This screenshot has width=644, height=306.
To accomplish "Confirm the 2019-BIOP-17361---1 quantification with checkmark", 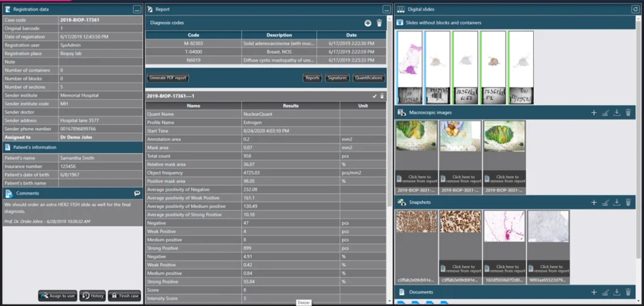I will pyautogui.click(x=374, y=96).
